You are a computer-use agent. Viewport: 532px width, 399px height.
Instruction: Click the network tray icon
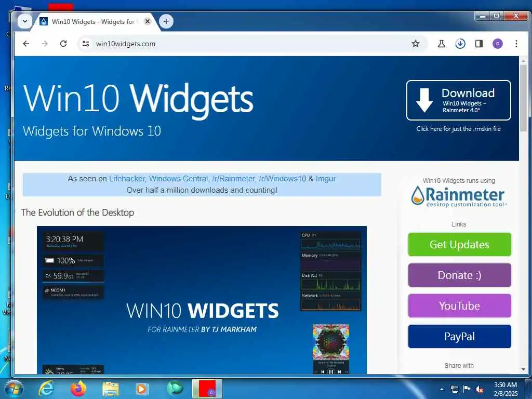click(x=454, y=389)
